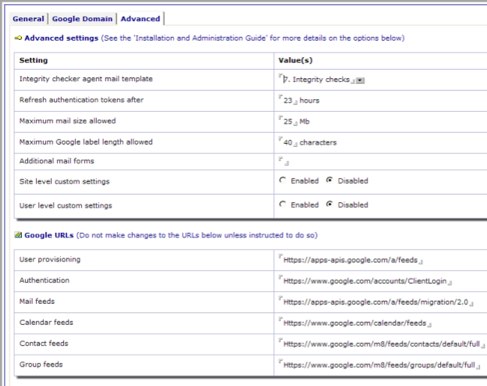Open the Google Domain tab
This screenshot has width=487, height=386.
[x=82, y=19]
